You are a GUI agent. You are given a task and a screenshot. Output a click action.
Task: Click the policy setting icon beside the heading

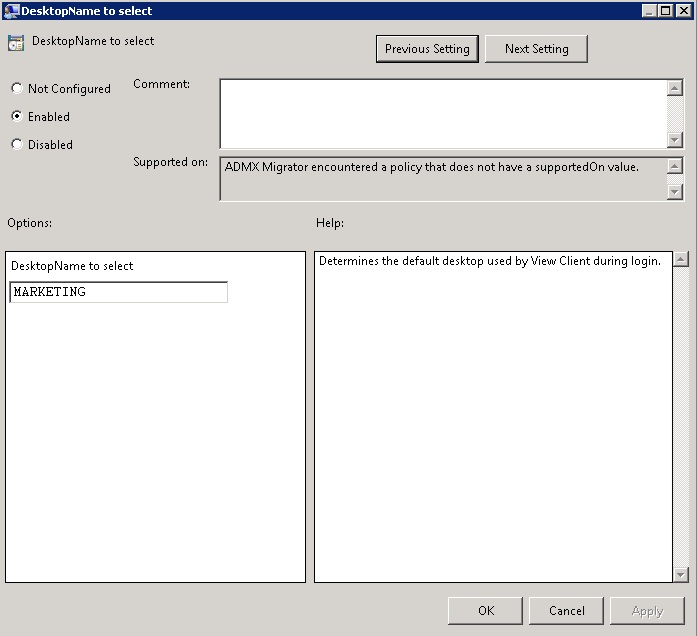point(16,43)
